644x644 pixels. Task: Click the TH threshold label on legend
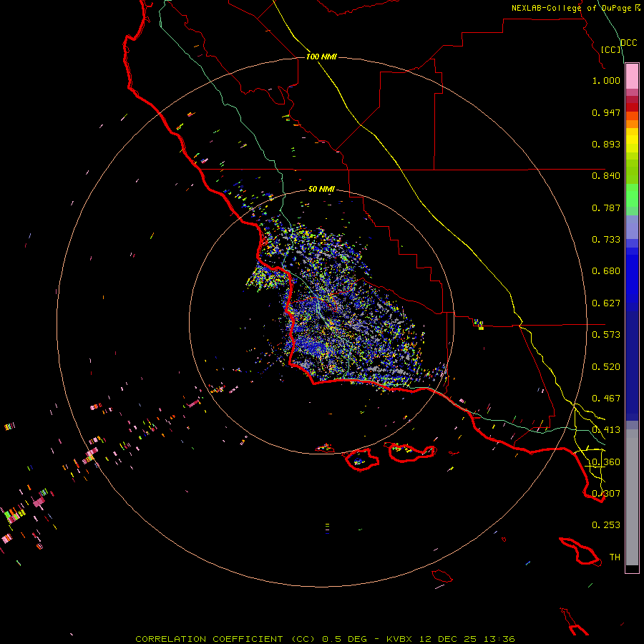[x=615, y=557]
